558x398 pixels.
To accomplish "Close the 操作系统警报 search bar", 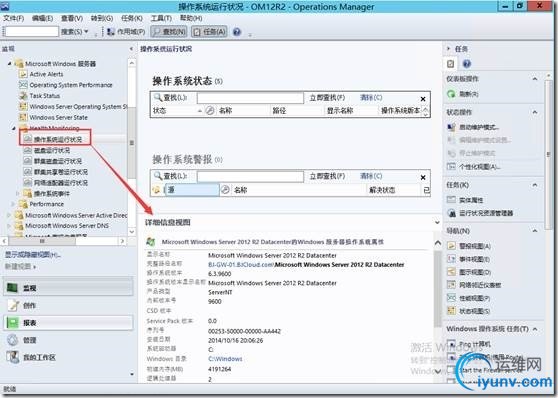I will pyautogui.click(x=423, y=177).
